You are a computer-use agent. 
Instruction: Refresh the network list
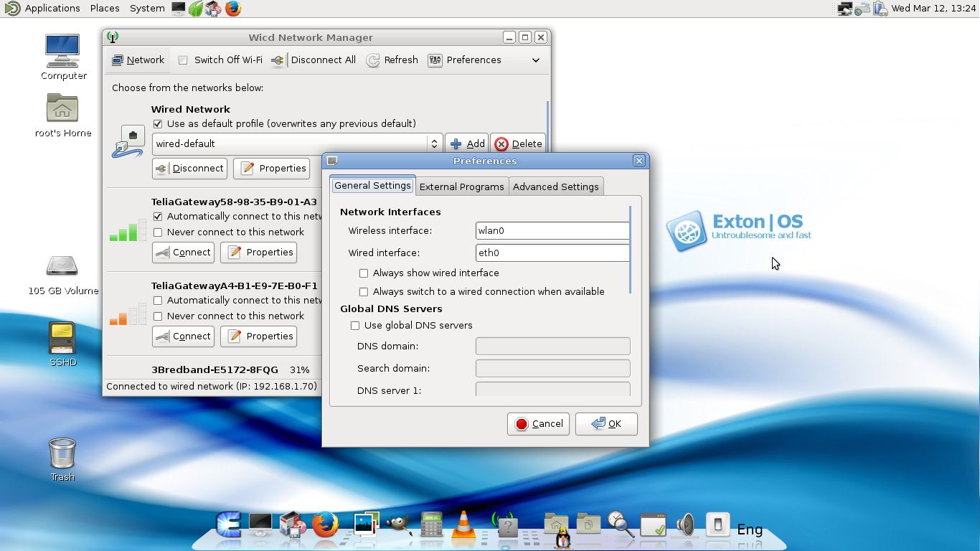point(392,60)
